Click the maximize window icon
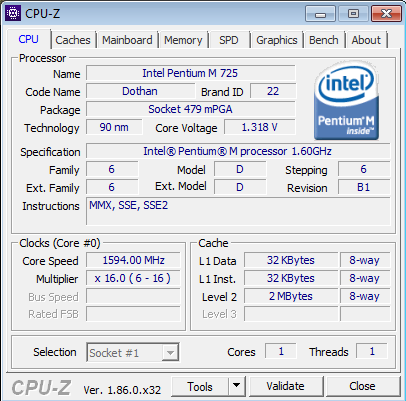Viewport: 406px width, 401px height. 353,14
